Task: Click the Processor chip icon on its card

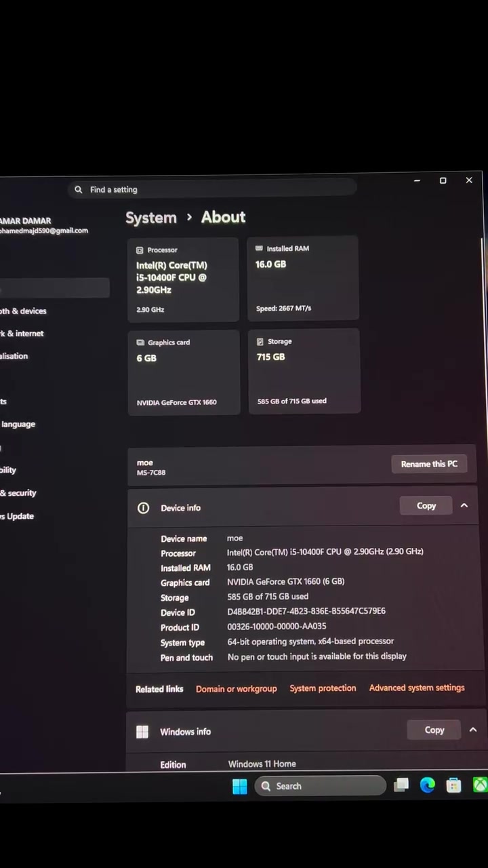Action: point(140,250)
